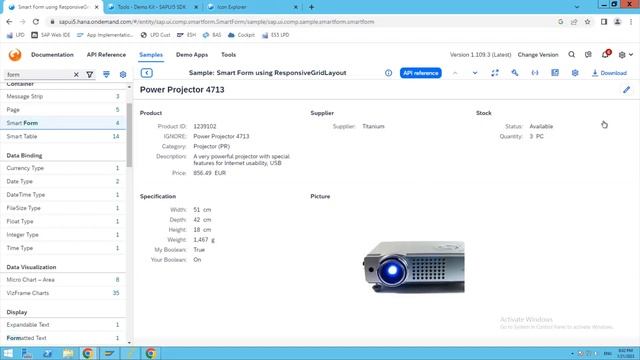Open the header settings menu with arrow
640x360 pixels.
tap(625, 55)
